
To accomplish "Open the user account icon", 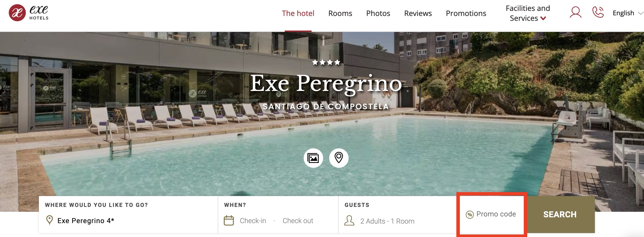I will coord(575,12).
